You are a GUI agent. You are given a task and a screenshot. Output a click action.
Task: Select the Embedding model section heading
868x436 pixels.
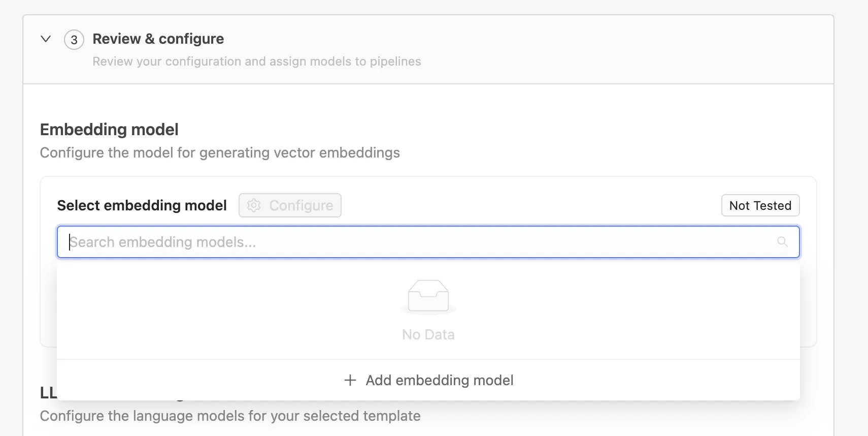click(x=109, y=130)
